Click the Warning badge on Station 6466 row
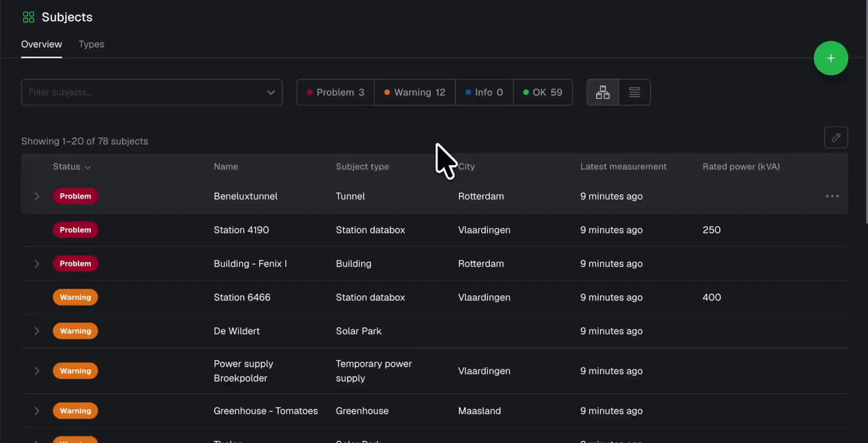 (x=75, y=297)
